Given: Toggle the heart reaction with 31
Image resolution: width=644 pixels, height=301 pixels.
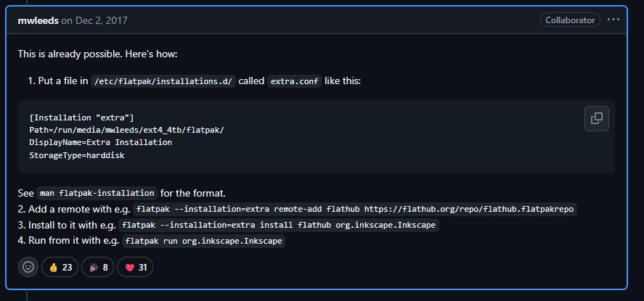Looking at the screenshot, I should coord(135,267).
